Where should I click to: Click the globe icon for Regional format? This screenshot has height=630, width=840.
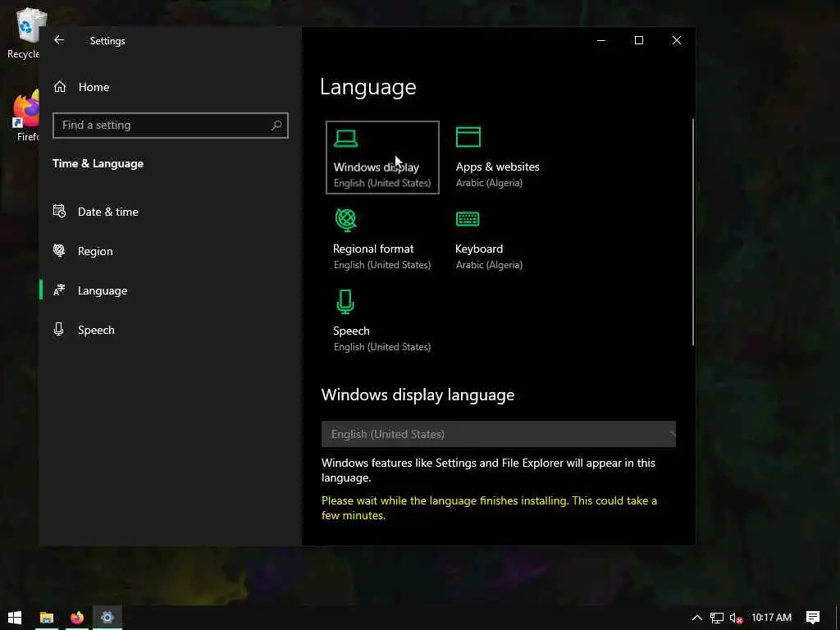tap(345, 220)
